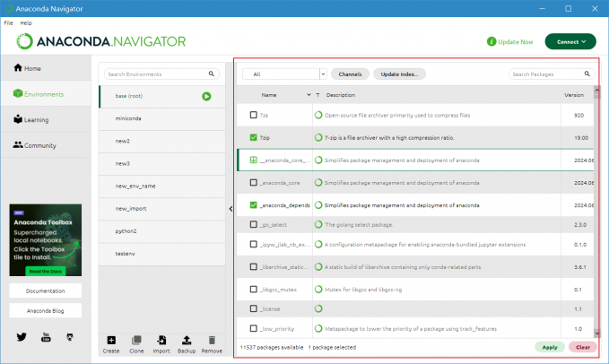The height and width of the screenshot is (364, 609).
Task: Open the Home section
Action: coord(46,68)
